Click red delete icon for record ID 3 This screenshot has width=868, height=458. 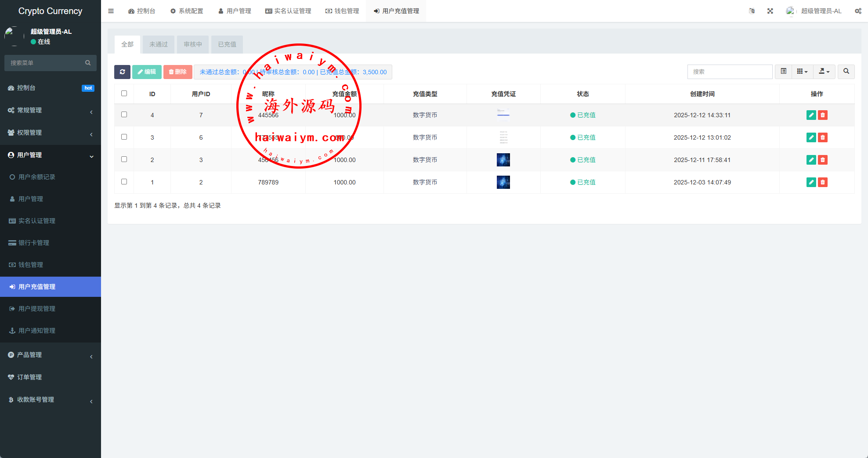pyautogui.click(x=823, y=137)
